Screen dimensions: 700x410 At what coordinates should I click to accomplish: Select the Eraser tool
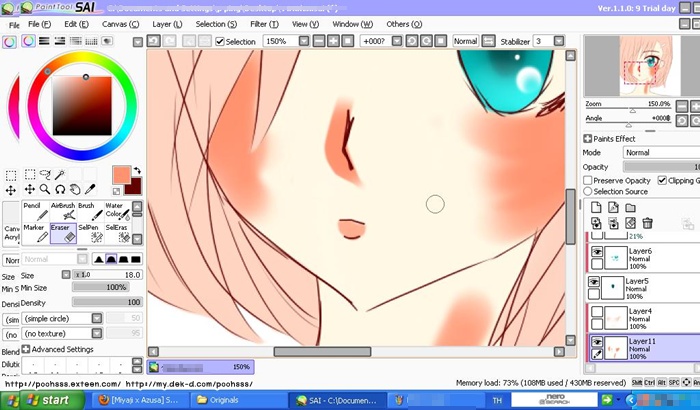coord(63,233)
